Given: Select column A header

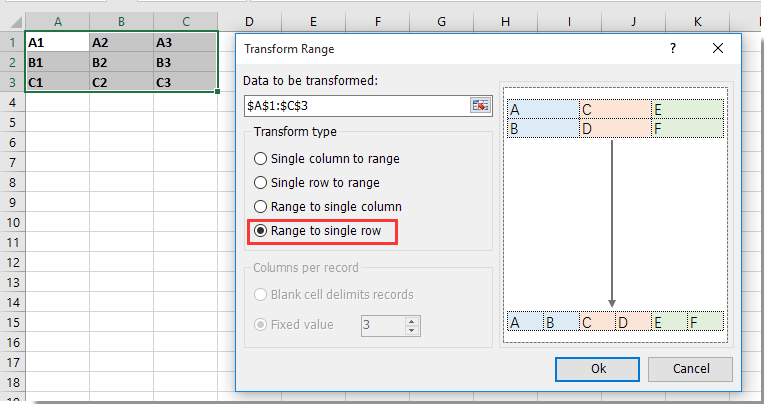Looking at the screenshot, I should 56,21.
